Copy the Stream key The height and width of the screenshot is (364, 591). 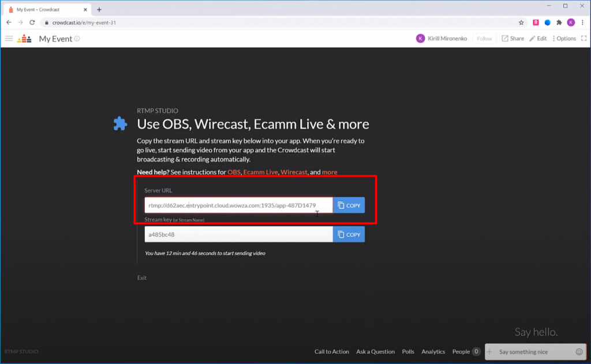349,234
